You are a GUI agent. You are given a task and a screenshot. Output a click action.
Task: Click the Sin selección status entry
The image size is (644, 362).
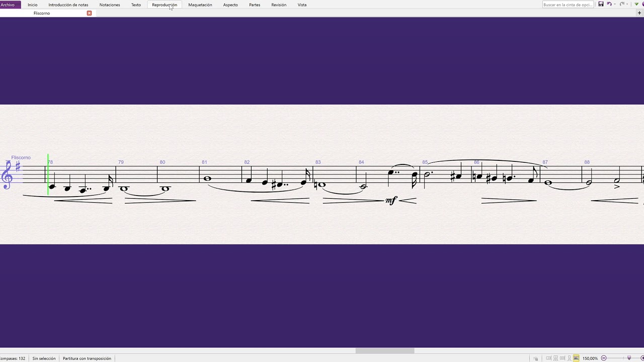[x=44, y=358]
